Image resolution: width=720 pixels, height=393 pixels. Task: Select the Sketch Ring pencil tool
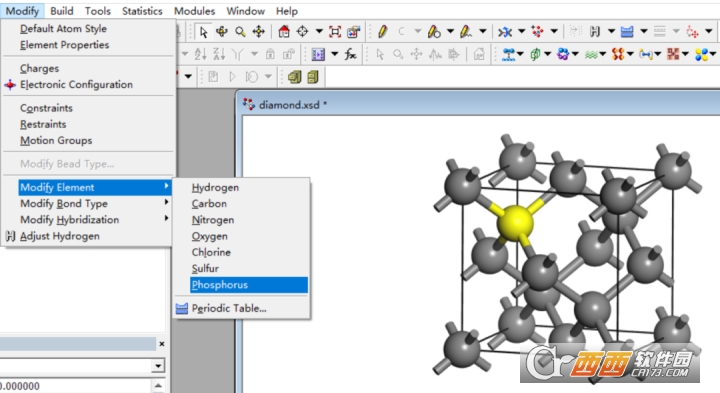click(x=434, y=31)
